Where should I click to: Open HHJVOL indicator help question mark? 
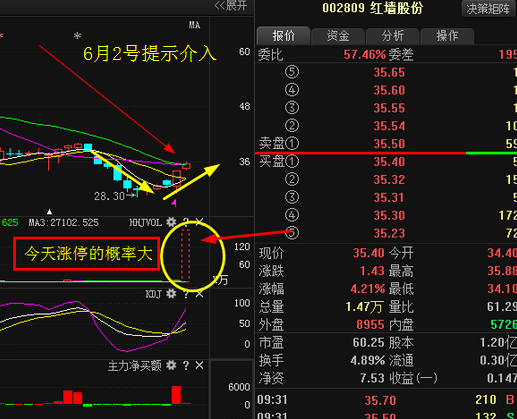[186, 222]
